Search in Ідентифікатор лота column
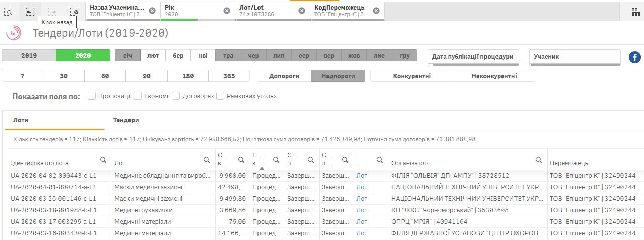The height and width of the screenshot is (240, 644). click(103, 160)
